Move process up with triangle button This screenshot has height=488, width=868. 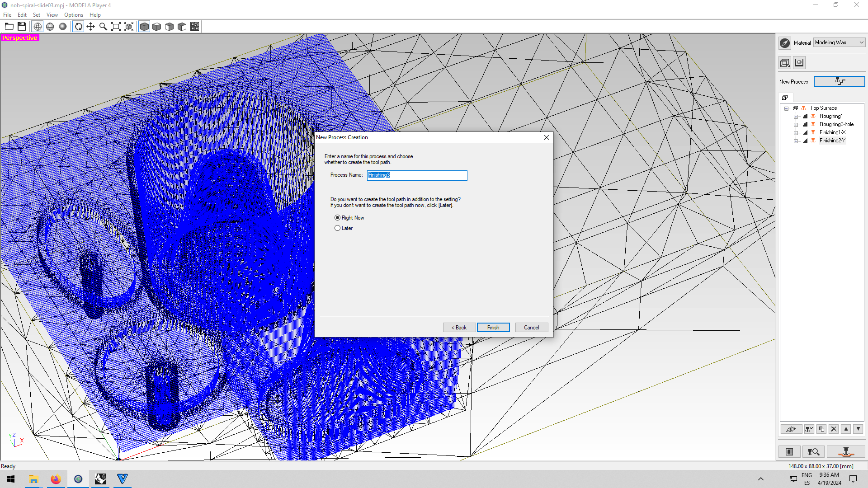tap(846, 429)
